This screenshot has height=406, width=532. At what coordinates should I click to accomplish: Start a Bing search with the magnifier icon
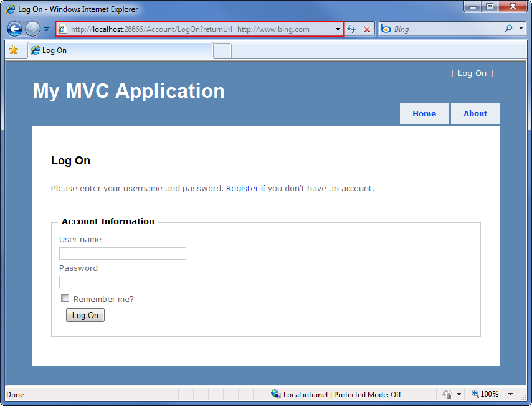click(510, 29)
